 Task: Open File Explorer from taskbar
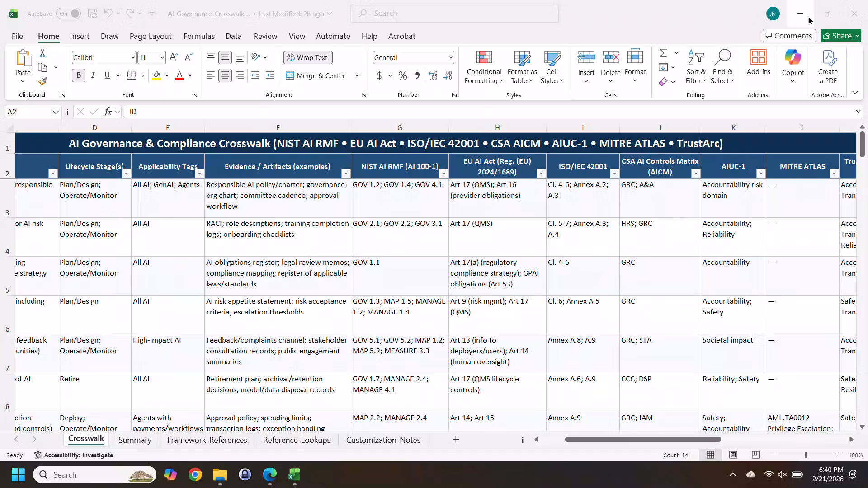(220, 474)
